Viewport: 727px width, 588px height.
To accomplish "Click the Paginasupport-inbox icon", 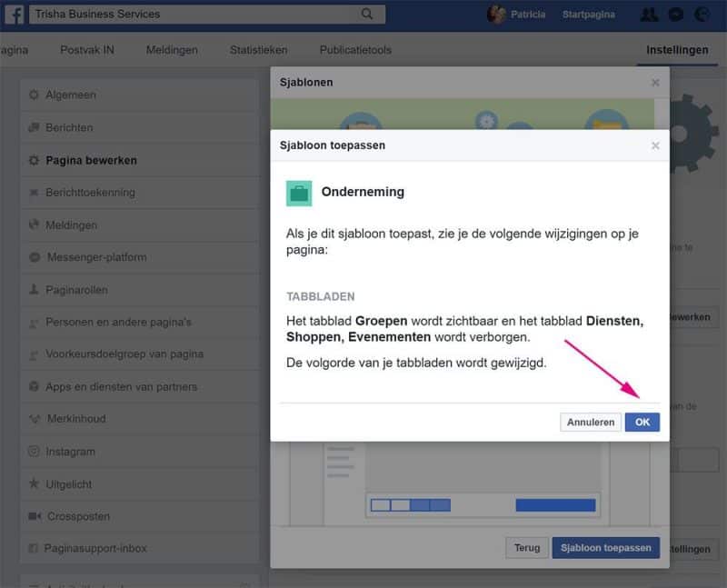I will [33, 548].
